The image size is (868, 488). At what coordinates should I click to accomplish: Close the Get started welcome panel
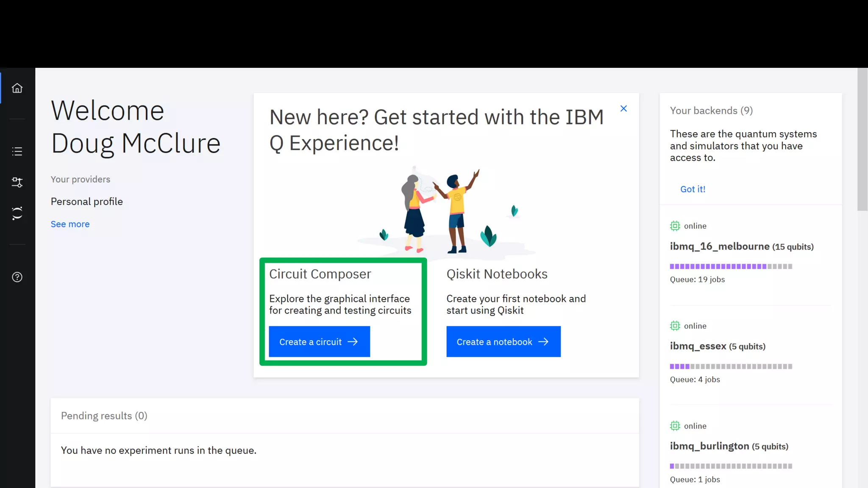623,108
